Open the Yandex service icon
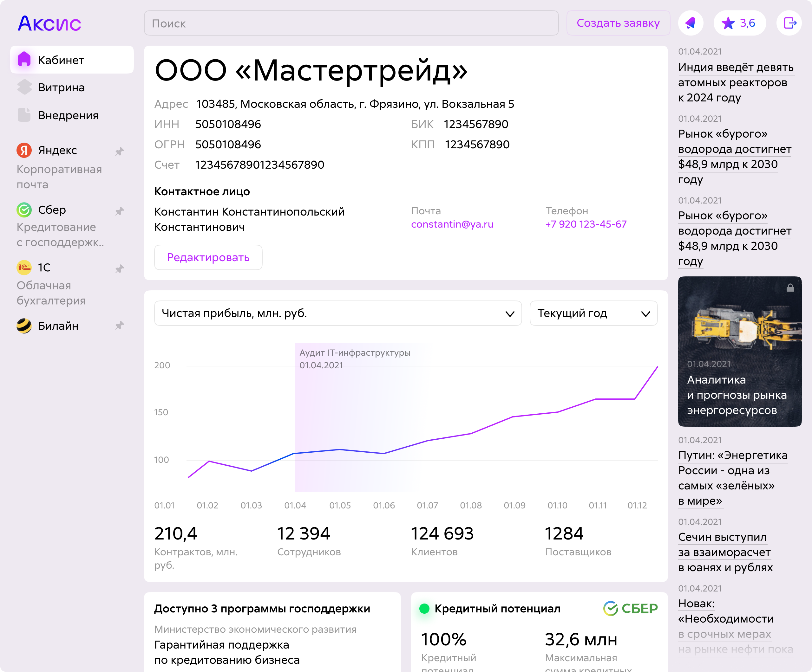812x672 pixels. [24, 150]
